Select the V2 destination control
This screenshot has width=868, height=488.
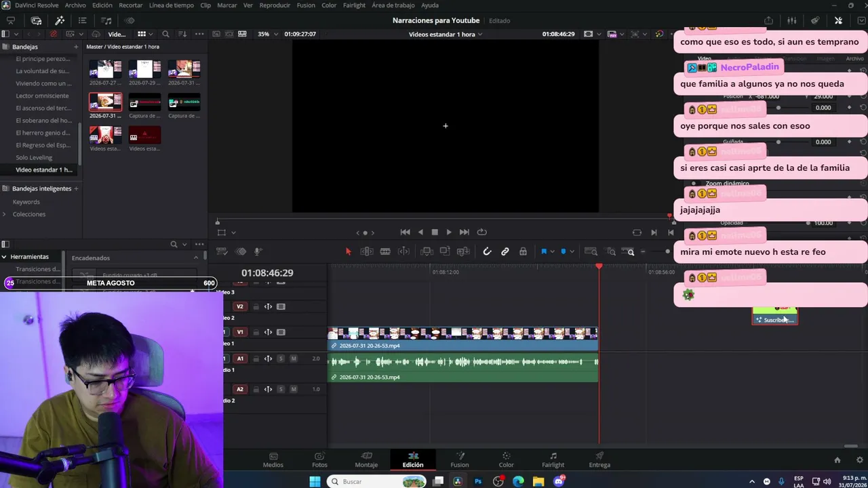click(240, 306)
